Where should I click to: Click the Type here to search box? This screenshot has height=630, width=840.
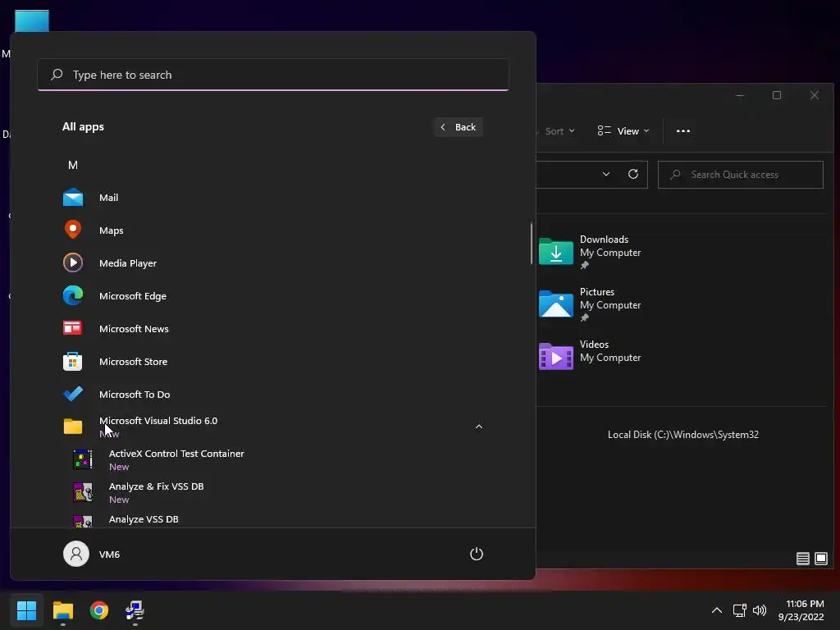[x=273, y=75]
